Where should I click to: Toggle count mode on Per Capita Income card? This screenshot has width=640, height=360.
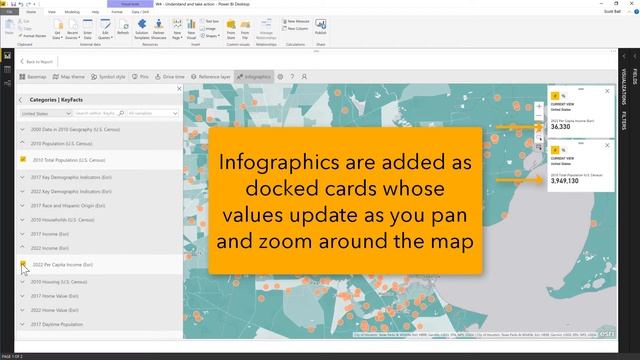(555, 96)
